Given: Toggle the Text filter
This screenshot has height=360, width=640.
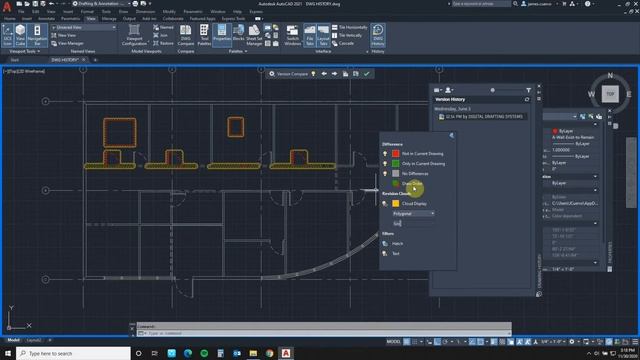Looking at the screenshot, I should click(x=385, y=253).
